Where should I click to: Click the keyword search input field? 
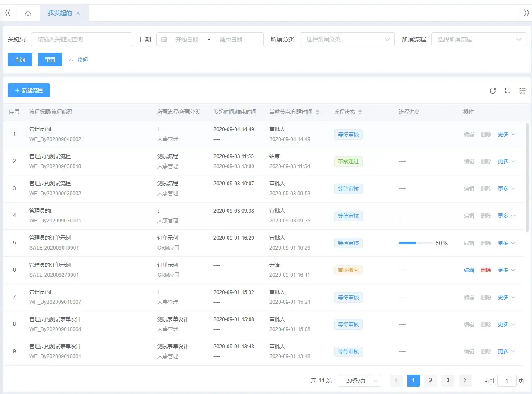[x=81, y=39]
